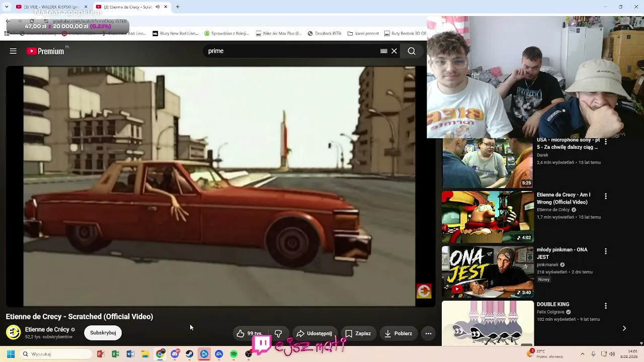Run search with the magnifier button

pyautogui.click(x=412, y=51)
